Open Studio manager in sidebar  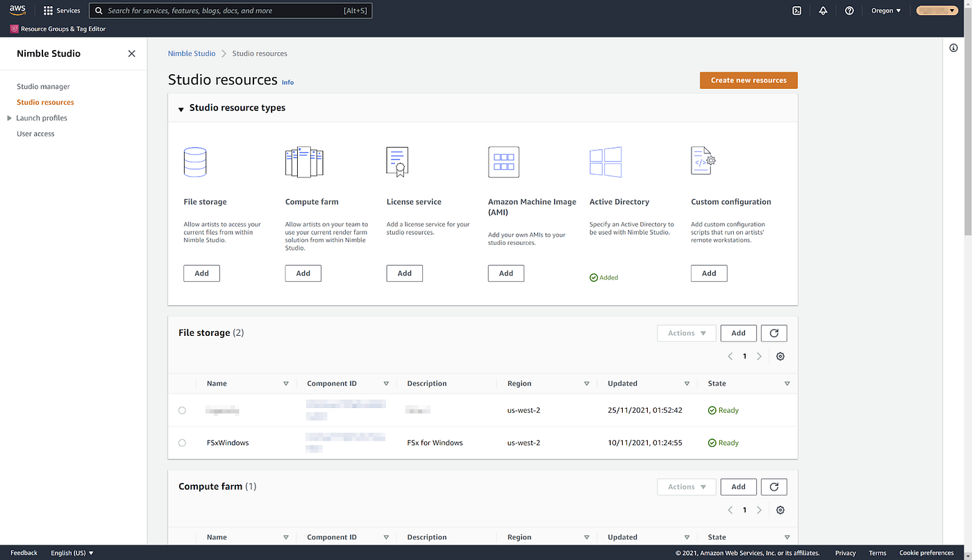43,87
